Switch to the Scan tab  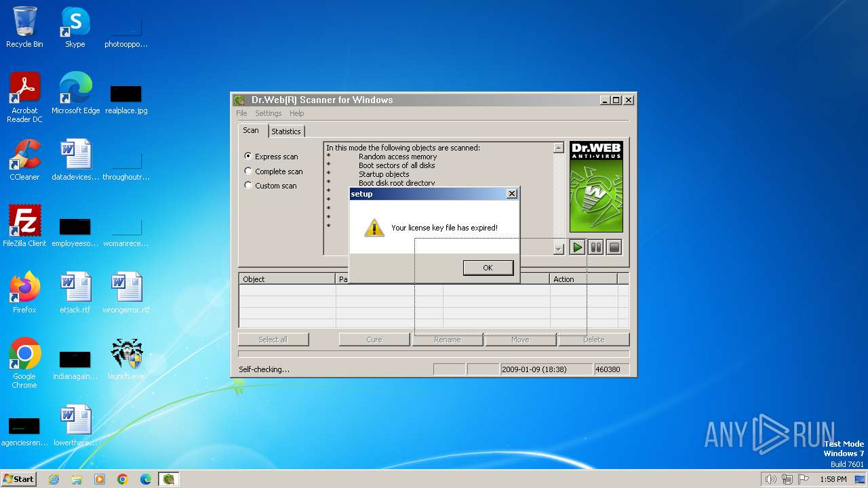[x=251, y=130]
